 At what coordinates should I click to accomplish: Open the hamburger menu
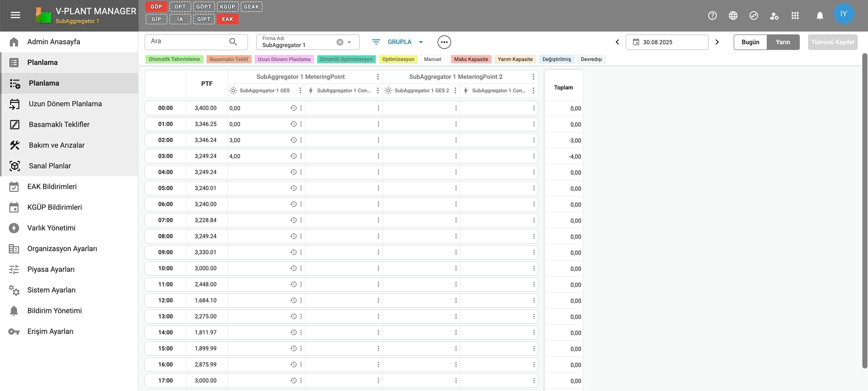[x=16, y=16]
